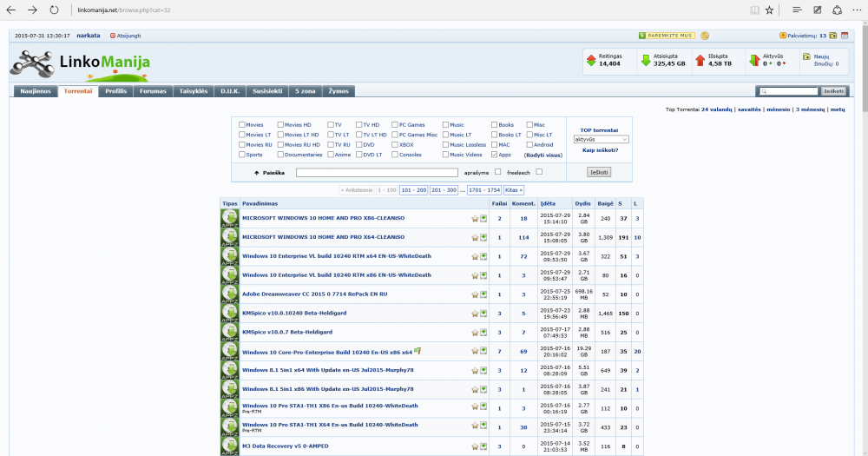Collapse the Paieška search section arrow
The width and height of the screenshot is (868, 456).
[x=256, y=173]
